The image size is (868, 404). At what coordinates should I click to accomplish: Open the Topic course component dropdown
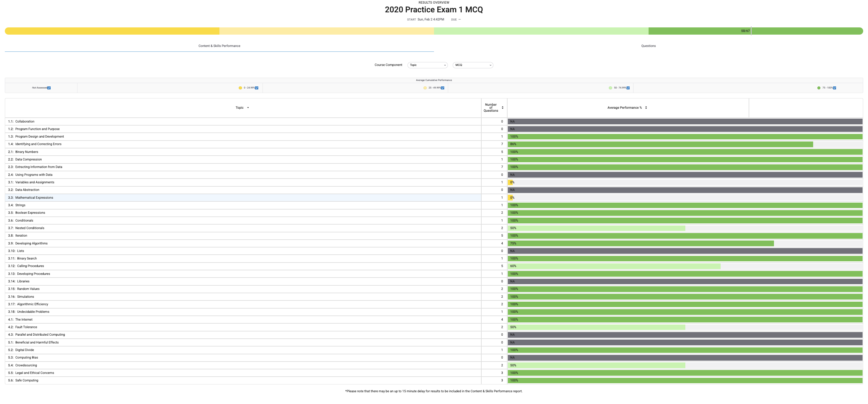coord(427,65)
